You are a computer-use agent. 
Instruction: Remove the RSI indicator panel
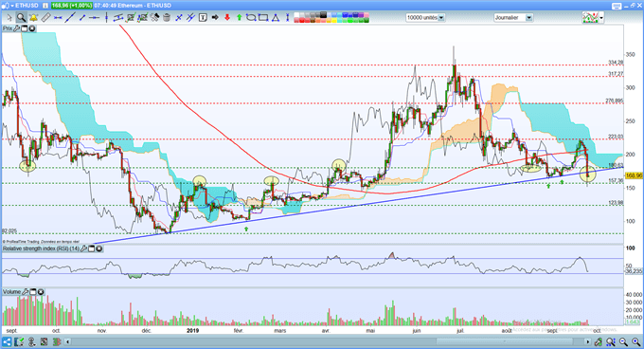click(99, 248)
